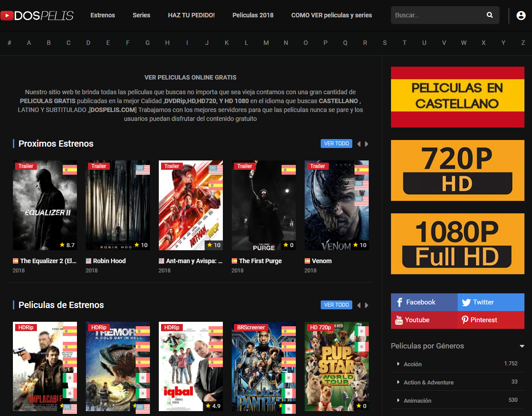
Task: Filter movies by letter K
Action: (x=227, y=43)
